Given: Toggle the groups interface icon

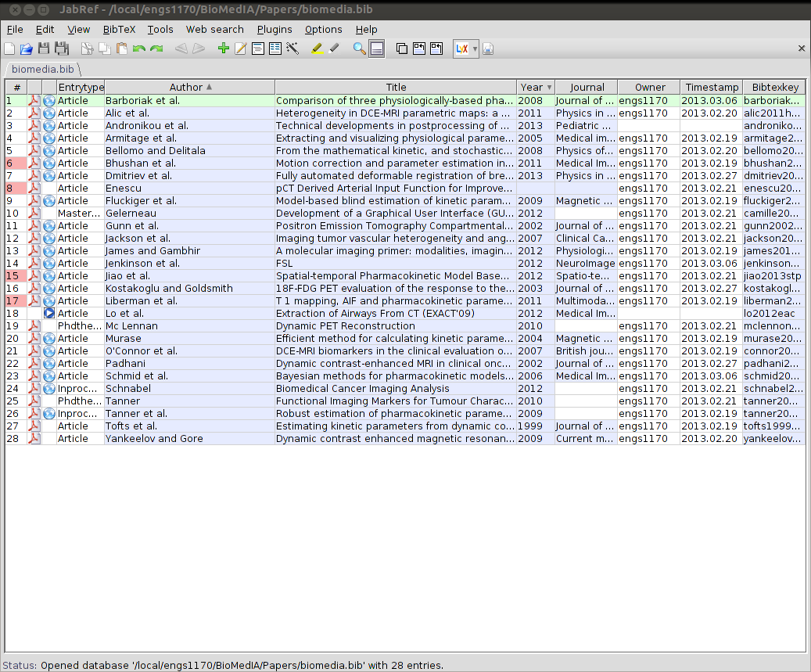Looking at the screenshot, I should pyautogui.click(x=401, y=49).
